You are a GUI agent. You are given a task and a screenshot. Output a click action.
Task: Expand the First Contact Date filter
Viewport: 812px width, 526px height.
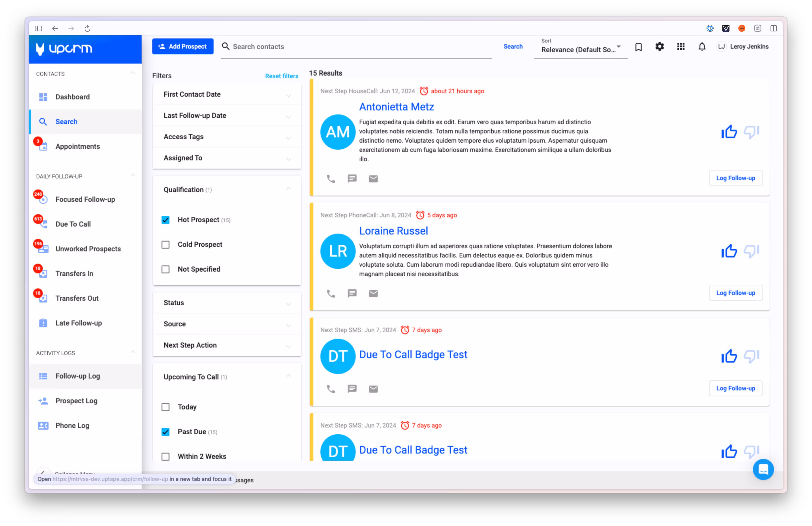pos(227,95)
